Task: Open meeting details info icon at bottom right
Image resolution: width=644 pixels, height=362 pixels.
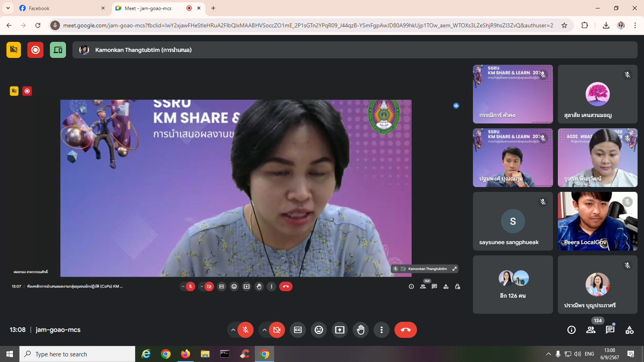Action: click(571, 330)
